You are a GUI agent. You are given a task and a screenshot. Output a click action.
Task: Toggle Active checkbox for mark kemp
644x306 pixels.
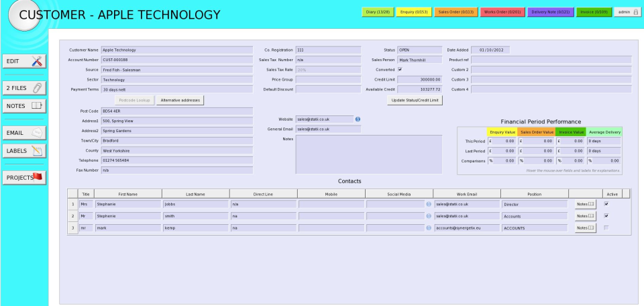(606, 227)
